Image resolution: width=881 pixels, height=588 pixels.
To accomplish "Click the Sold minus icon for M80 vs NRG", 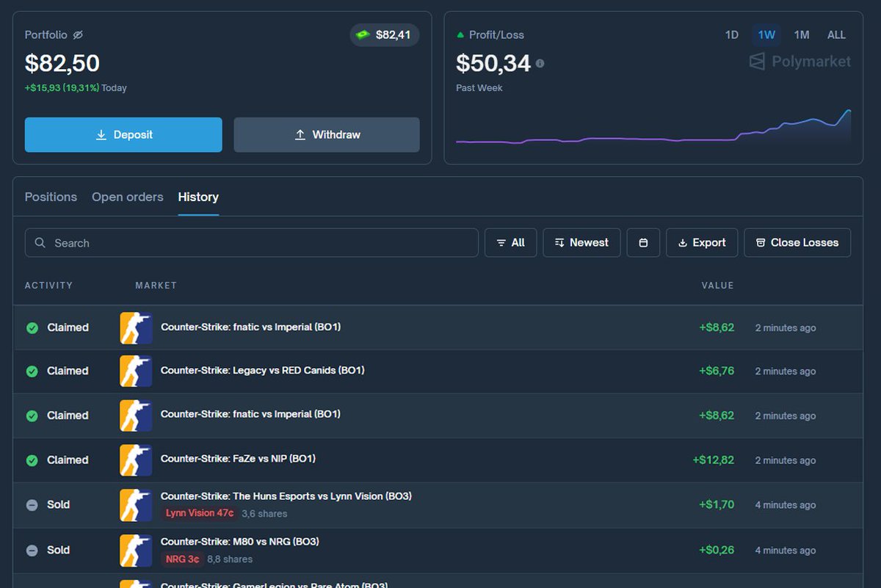I will [32, 550].
